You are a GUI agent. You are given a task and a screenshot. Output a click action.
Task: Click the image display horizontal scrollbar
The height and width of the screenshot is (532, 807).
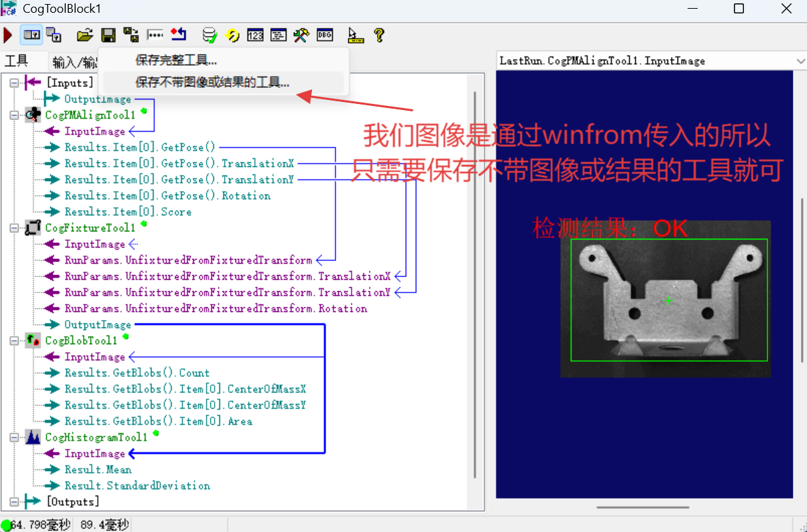click(643, 508)
